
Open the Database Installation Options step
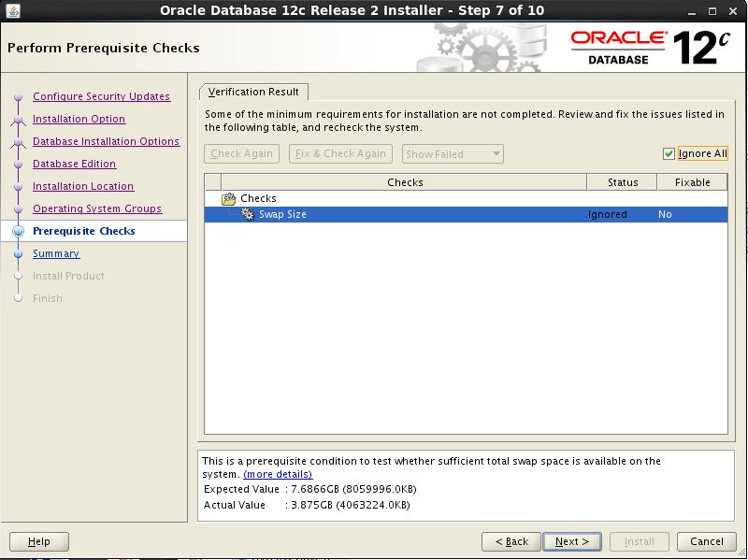pos(106,141)
